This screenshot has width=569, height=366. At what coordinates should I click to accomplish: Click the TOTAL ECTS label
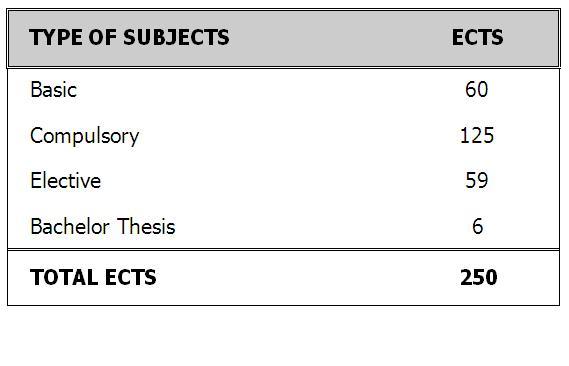pos(93,277)
